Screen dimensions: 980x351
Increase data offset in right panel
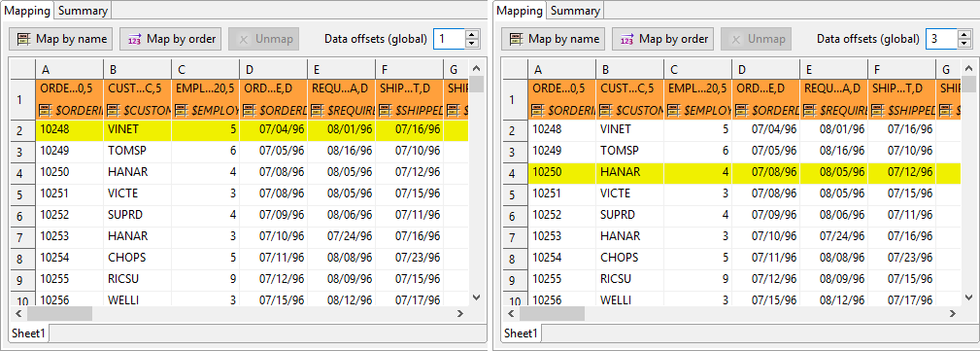click(x=965, y=34)
